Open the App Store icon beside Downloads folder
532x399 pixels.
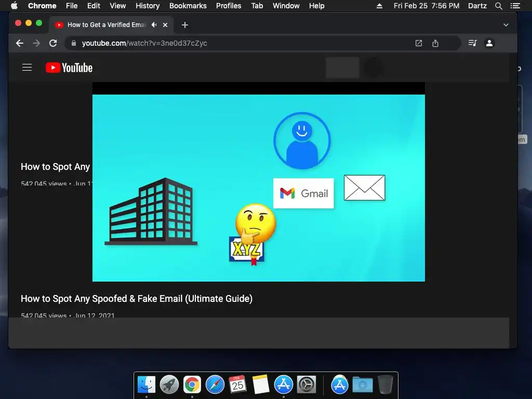click(x=340, y=385)
